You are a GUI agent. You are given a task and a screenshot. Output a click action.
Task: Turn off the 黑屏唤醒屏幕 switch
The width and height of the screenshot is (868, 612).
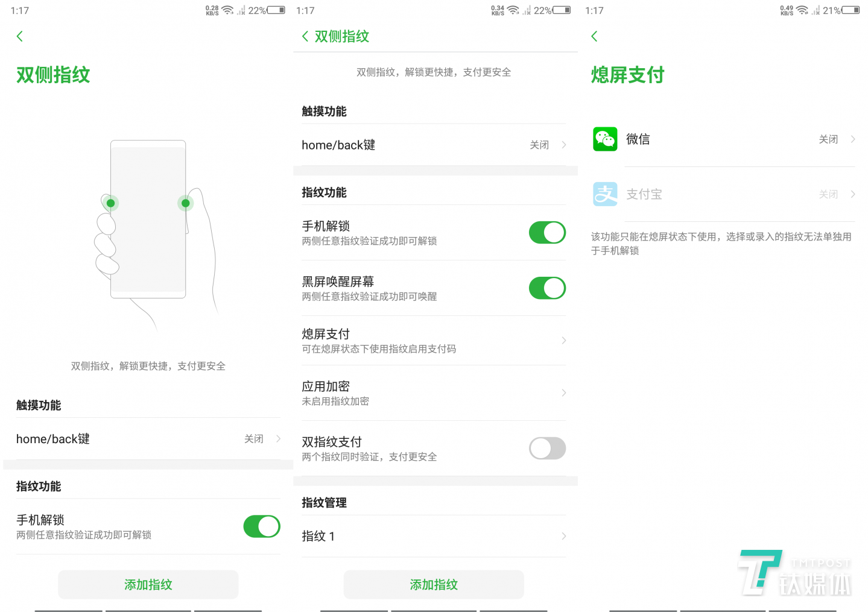point(546,288)
